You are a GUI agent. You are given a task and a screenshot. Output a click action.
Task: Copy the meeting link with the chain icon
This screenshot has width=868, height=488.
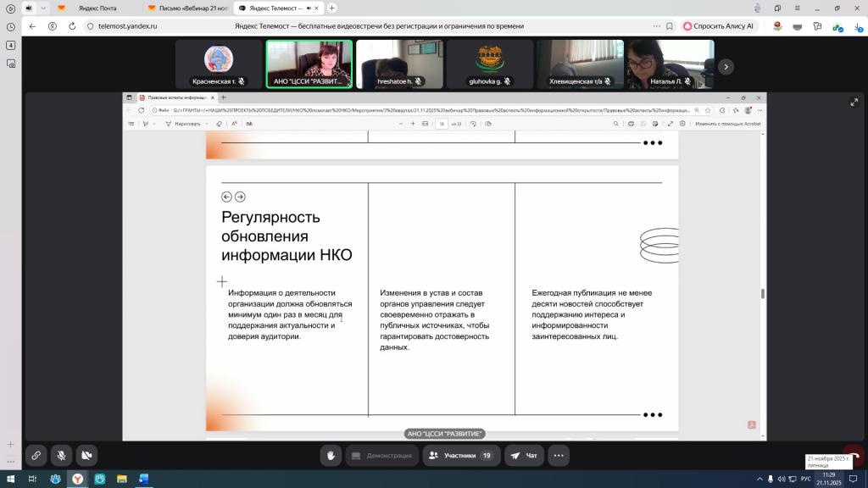36,455
